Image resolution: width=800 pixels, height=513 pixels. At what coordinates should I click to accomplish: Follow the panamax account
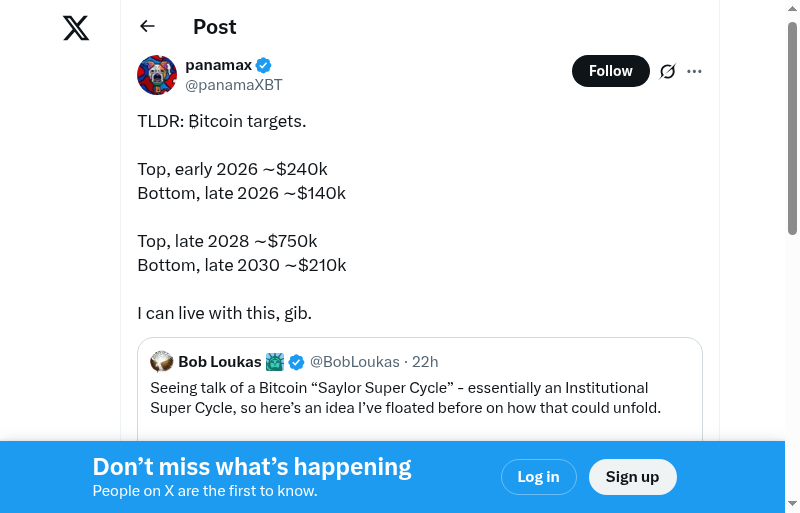click(610, 71)
